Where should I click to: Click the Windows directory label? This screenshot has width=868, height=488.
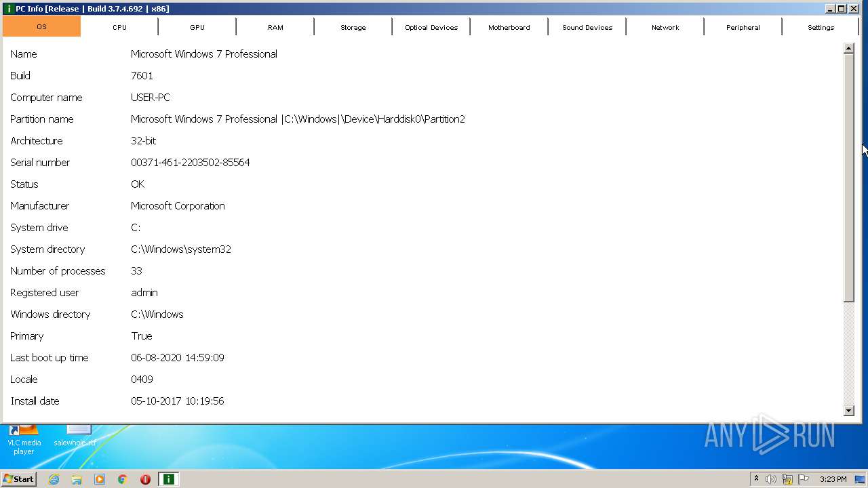pyautogui.click(x=50, y=314)
